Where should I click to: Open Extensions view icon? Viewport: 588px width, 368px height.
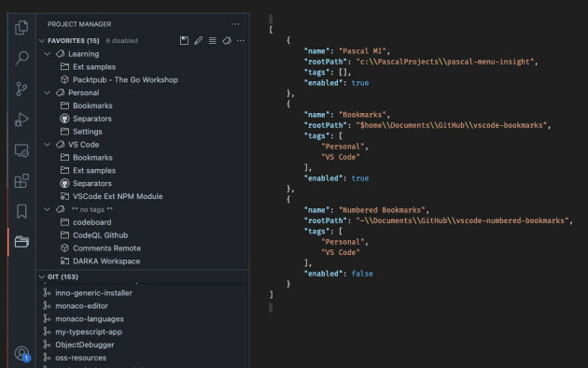[x=21, y=181]
